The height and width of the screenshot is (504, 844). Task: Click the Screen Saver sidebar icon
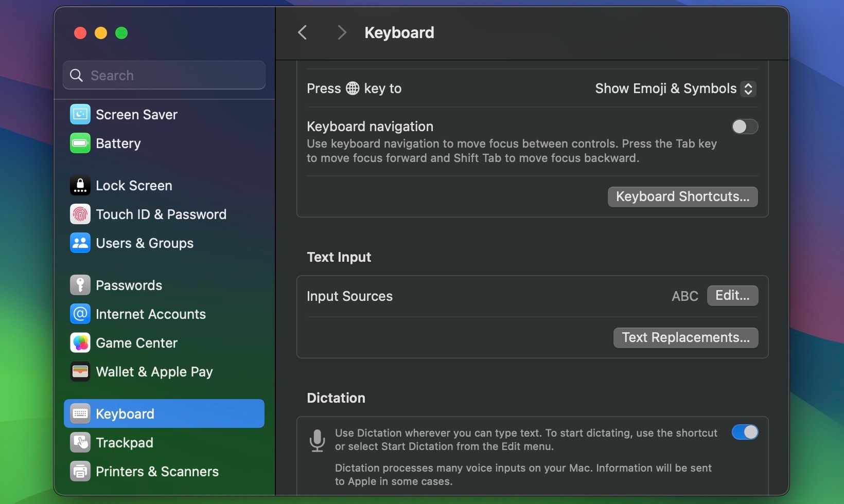[80, 114]
